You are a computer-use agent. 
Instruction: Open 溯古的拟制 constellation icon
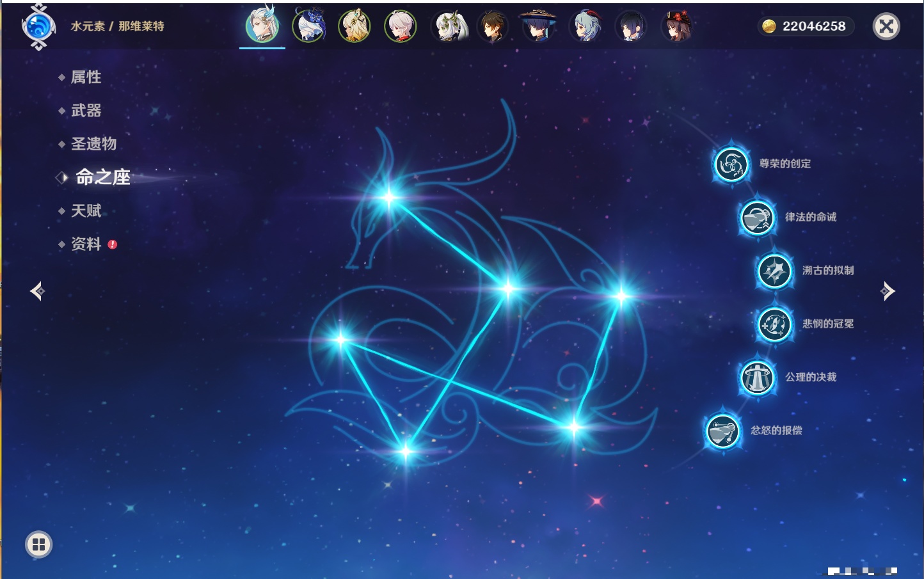point(775,271)
